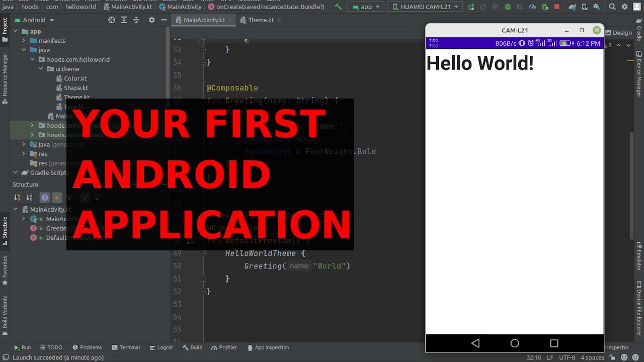Viewport: 644px width, 362px height.
Task: Open the Build tool window
Action: (193, 347)
